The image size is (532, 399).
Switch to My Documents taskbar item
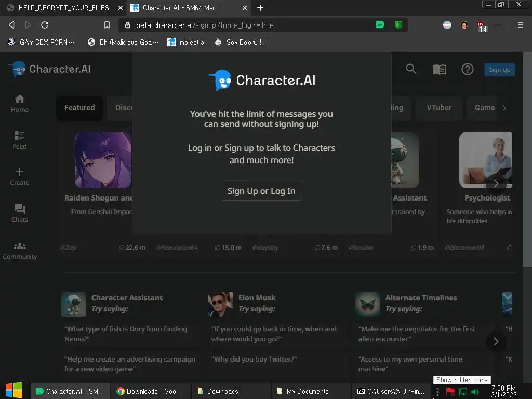tap(312, 391)
